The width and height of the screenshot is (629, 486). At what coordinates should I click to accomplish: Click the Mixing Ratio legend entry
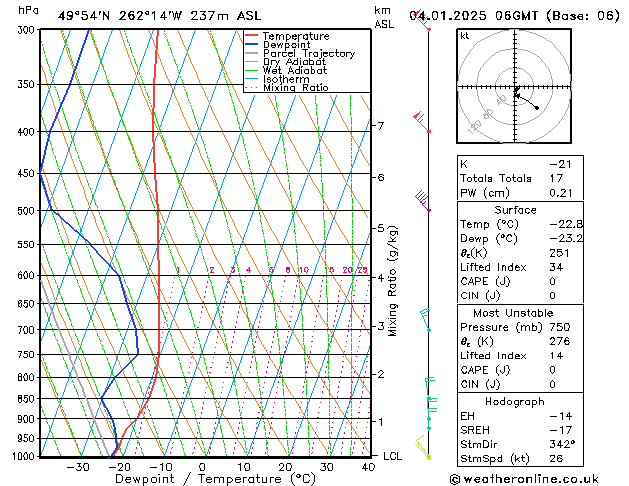[287, 87]
